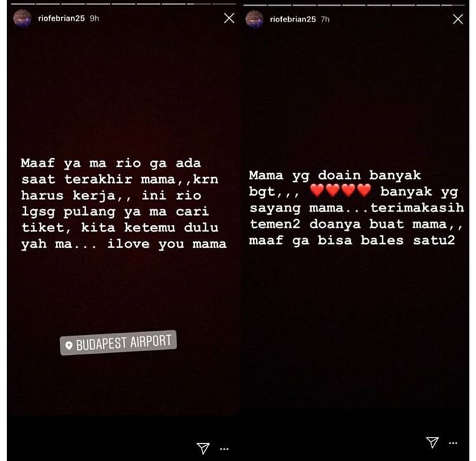Image resolution: width=476 pixels, height=461 pixels.
Task: Jump to last progress segment on the left story
Action: 224,4
